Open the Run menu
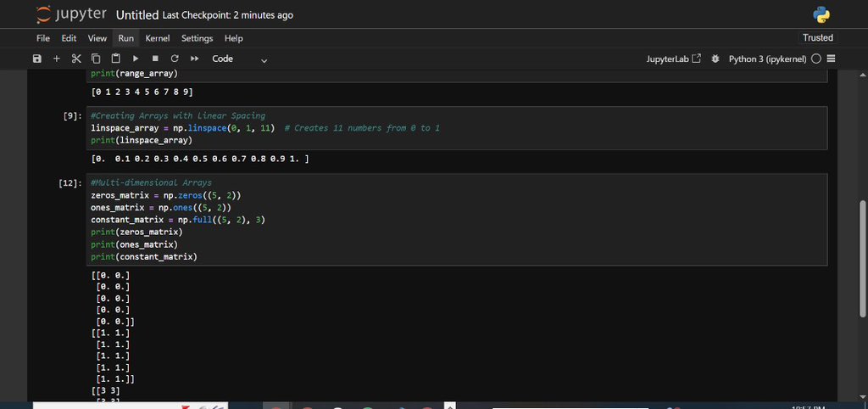This screenshot has height=409, width=868. point(125,38)
